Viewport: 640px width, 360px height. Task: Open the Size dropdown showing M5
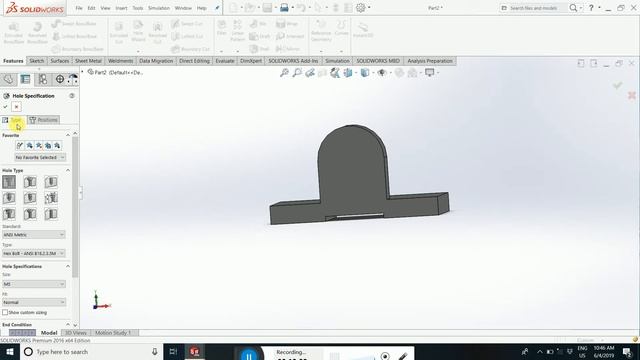[x=33, y=284]
